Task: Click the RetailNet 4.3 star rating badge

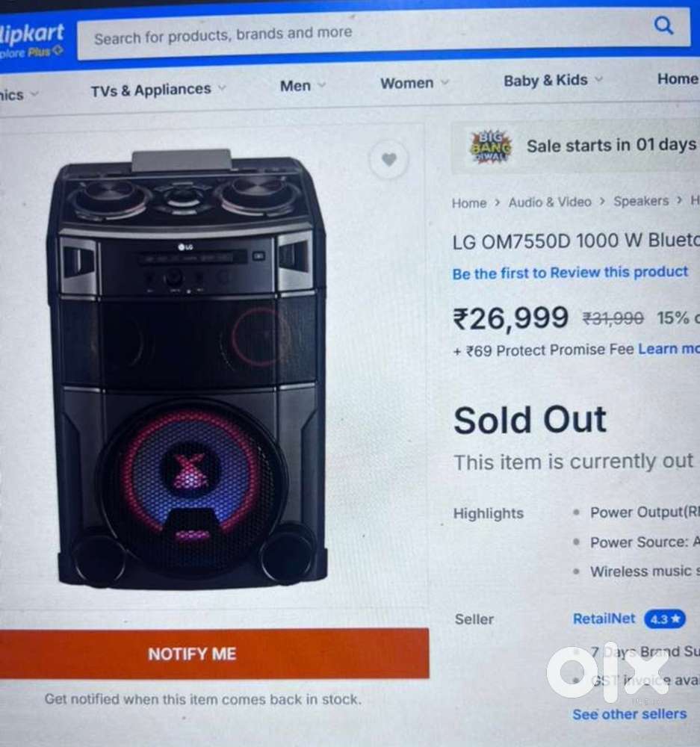Action: pyautogui.click(x=665, y=619)
